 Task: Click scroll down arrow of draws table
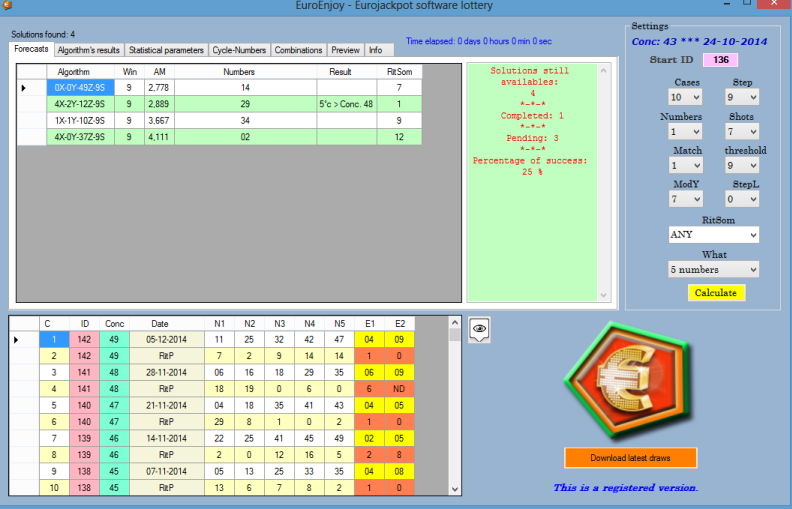coord(455,489)
